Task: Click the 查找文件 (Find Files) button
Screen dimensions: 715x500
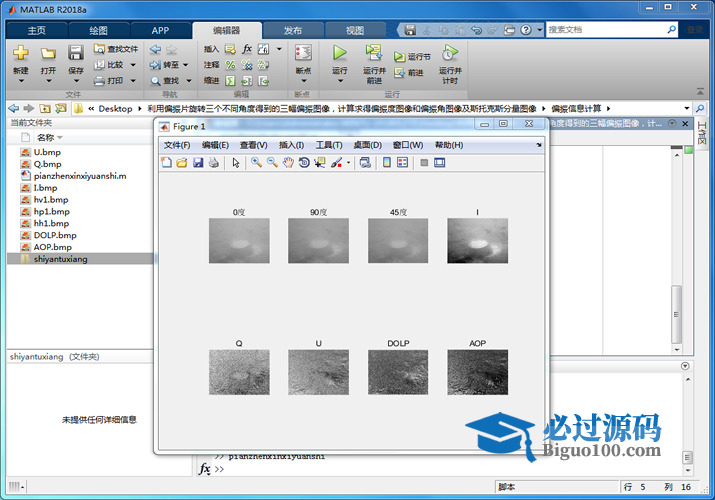Action: click(116, 48)
